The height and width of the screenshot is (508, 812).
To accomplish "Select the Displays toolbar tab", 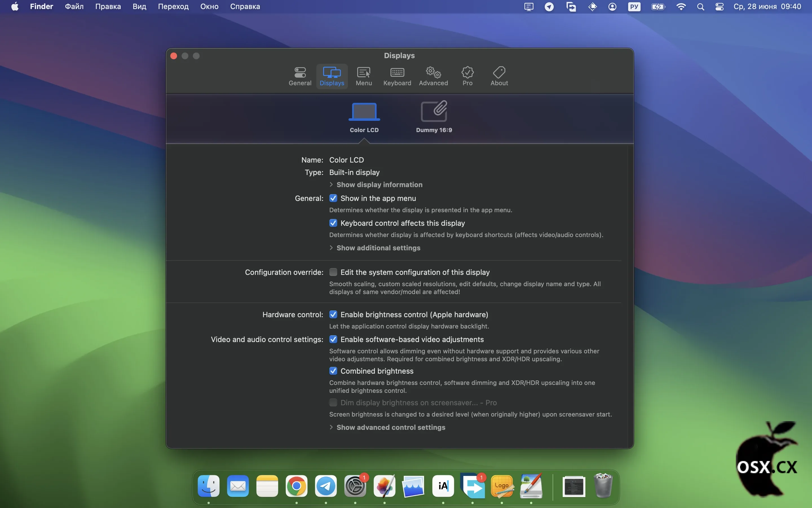I will tap(332, 76).
